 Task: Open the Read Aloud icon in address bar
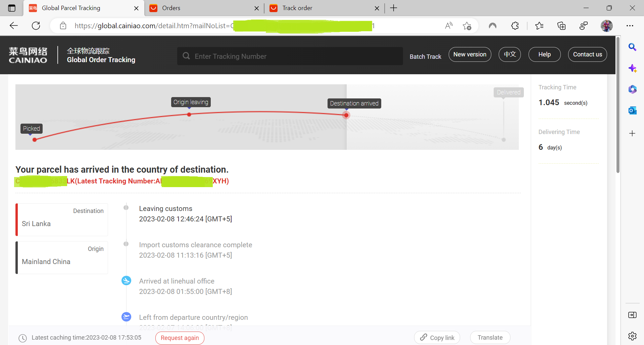[449, 26]
